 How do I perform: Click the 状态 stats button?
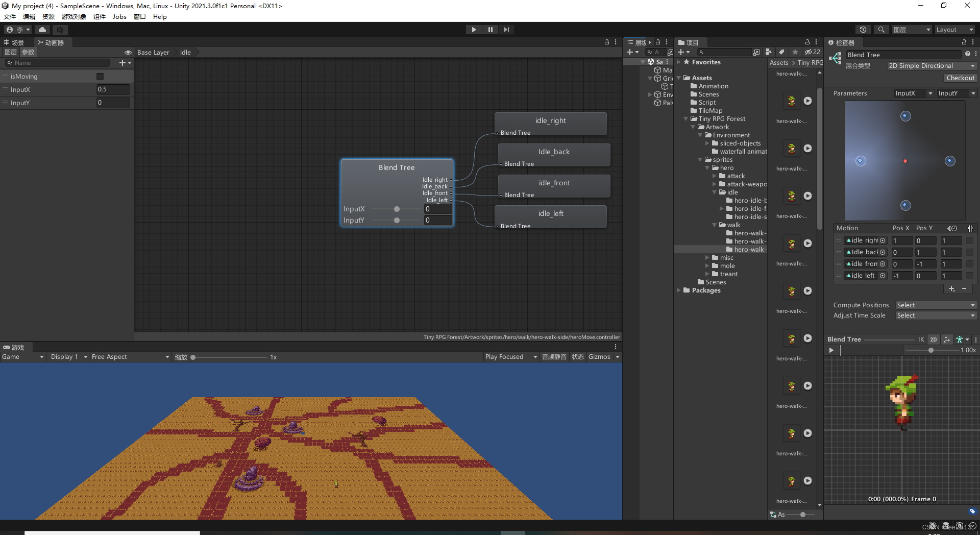(x=577, y=357)
